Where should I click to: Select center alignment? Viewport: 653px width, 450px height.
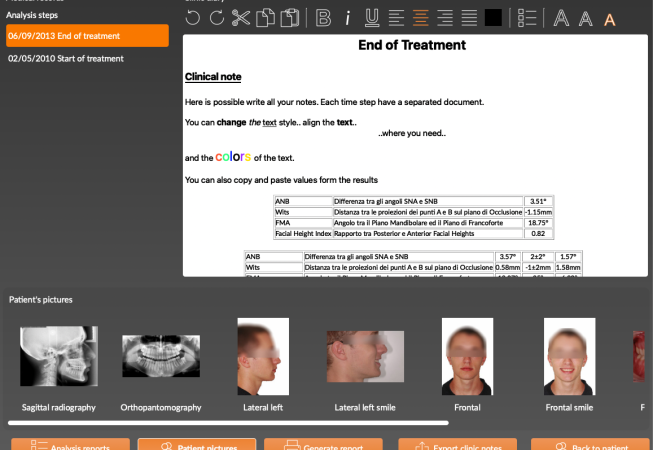421,18
